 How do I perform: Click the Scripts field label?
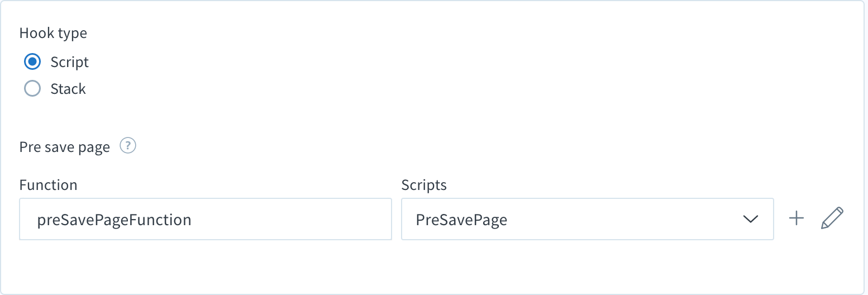424,185
